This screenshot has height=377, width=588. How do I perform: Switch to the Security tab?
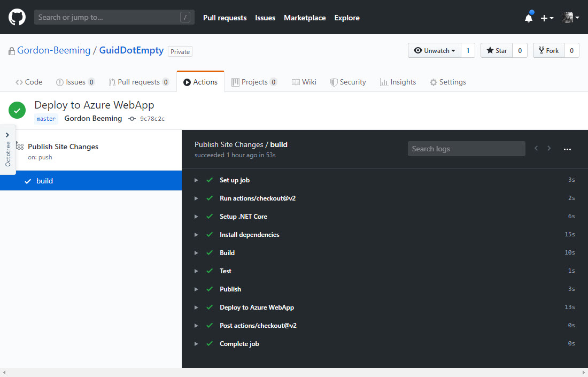[348, 82]
